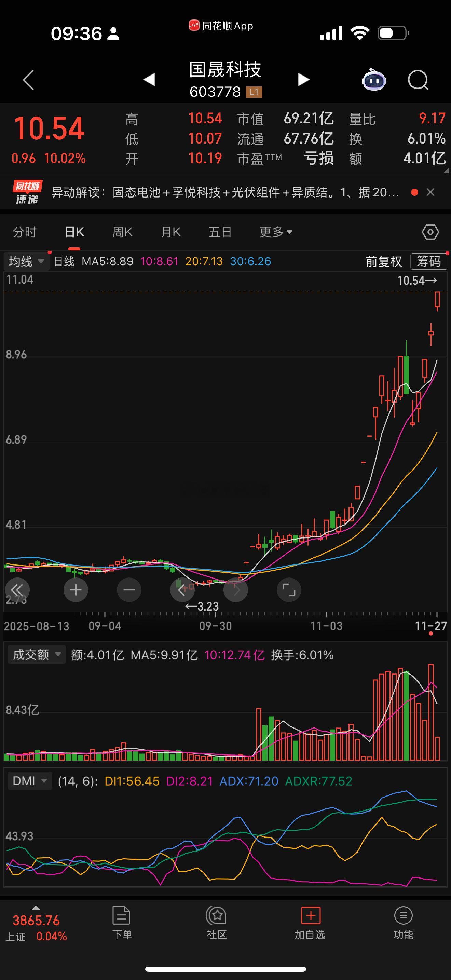Select the 日K tab

(x=74, y=232)
